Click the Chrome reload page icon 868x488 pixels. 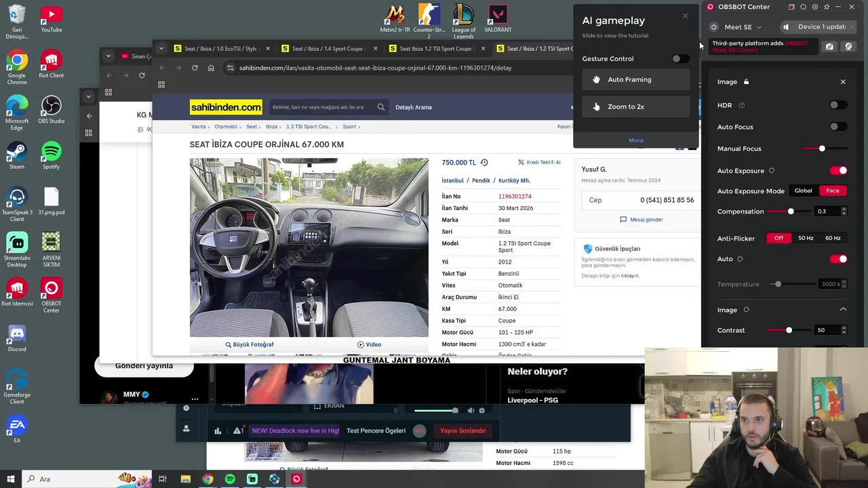[195, 68]
